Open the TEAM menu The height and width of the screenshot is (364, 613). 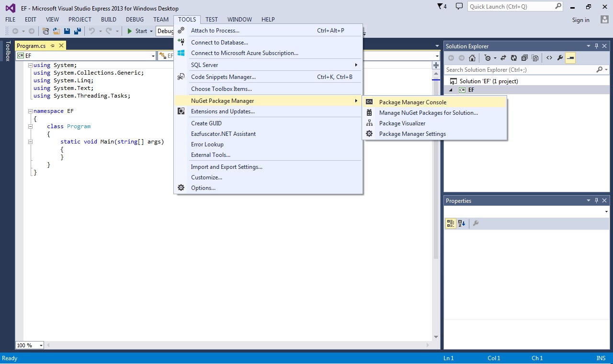[161, 20]
